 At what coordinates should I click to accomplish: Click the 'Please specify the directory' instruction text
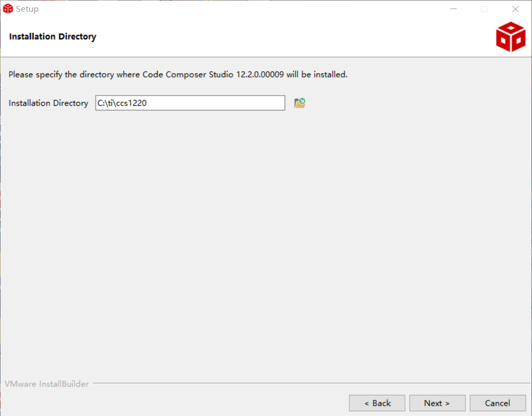point(178,74)
